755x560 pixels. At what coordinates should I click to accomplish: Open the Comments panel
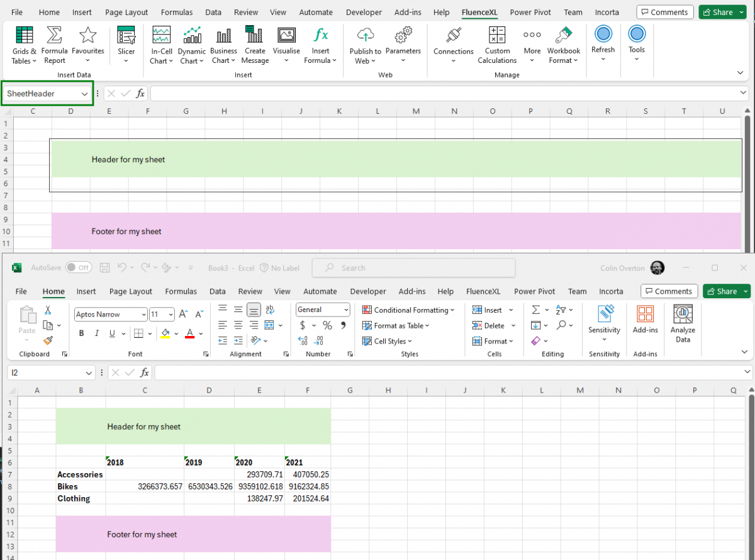[x=665, y=11]
